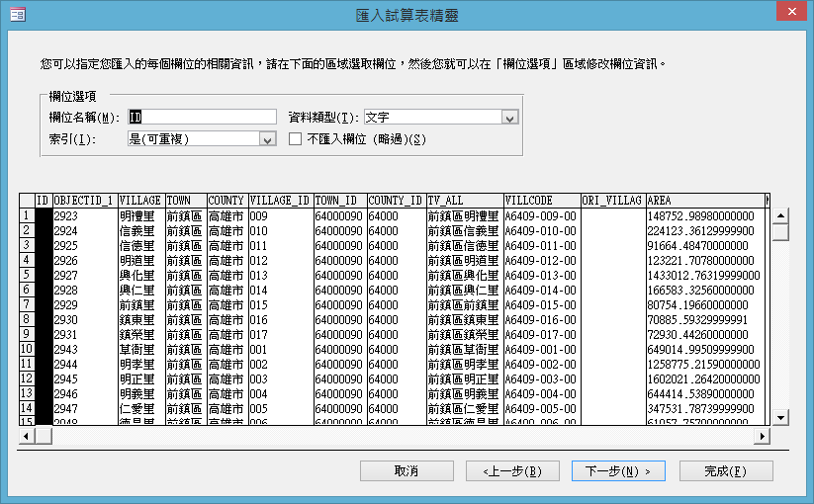Proceed with the 下一步 button

[617, 471]
